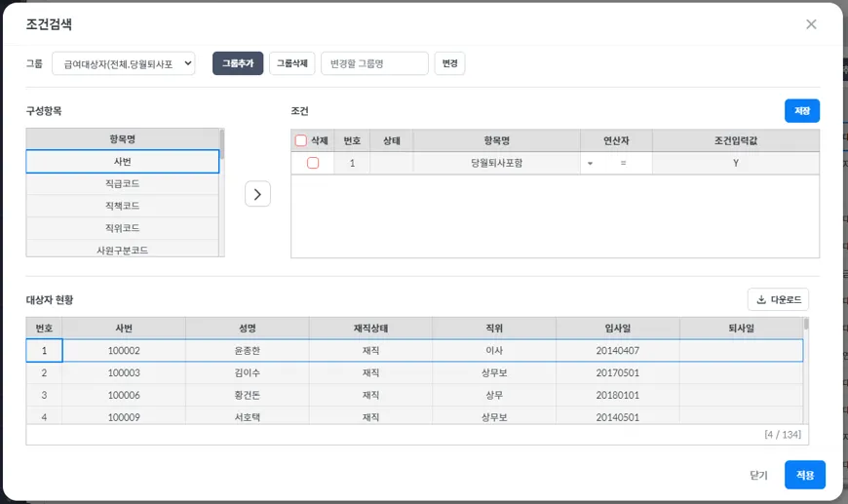The height and width of the screenshot is (504, 848).
Task: Select 사번 in 구성항목 list
Action: [x=122, y=162]
